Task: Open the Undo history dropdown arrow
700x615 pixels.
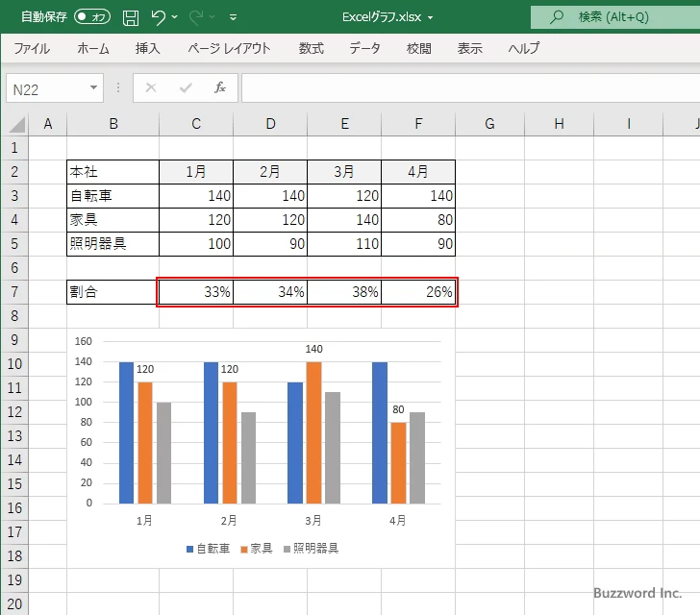Action: pyautogui.click(x=175, y=17)
